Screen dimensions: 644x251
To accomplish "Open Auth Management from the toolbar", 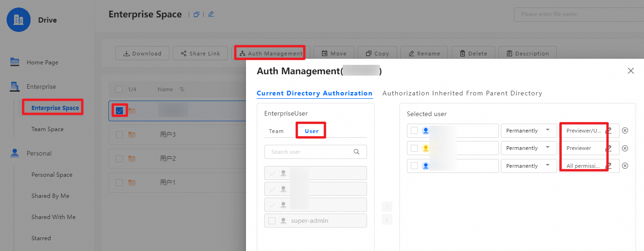I will click(270, 54).
